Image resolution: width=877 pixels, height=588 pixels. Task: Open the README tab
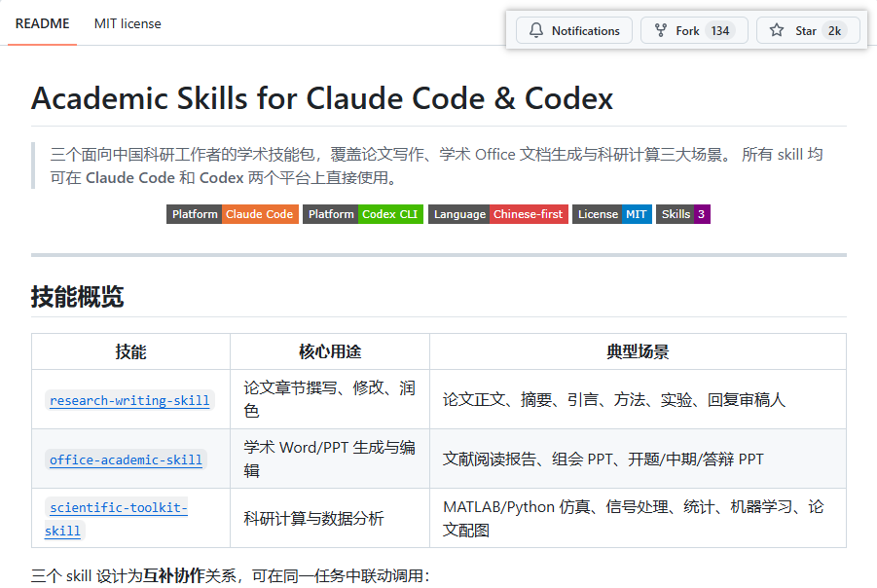coord(42,23)
